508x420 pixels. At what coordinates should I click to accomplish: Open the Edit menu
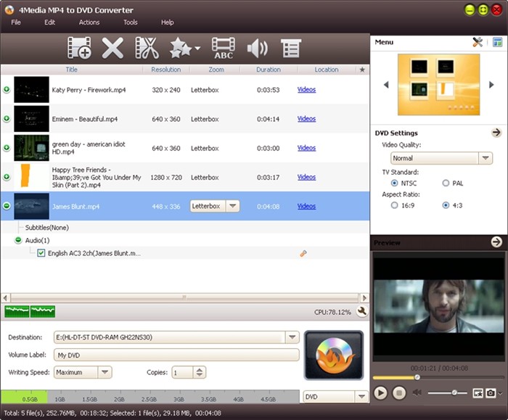pyautogui.click(x=49, y=22)
